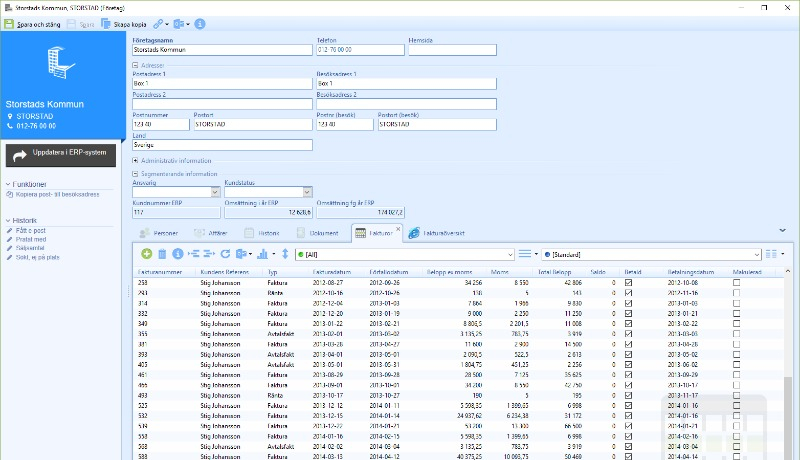Click Säljsamtal history link
The image size is (800, 460).
pyautogui.click(x=30, y=248)
